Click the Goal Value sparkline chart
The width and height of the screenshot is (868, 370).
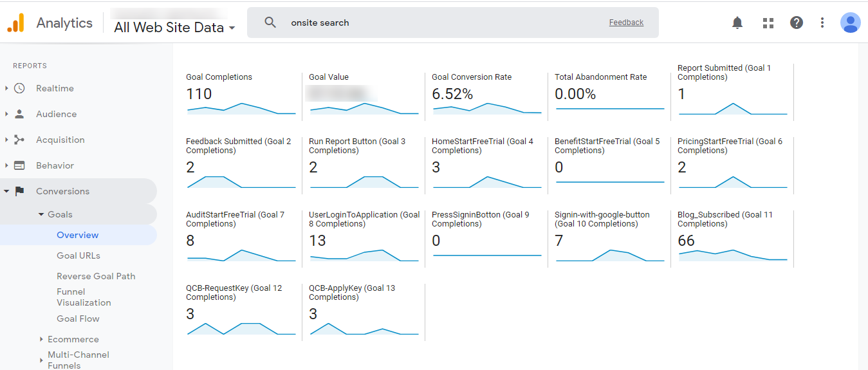[x=364, y=109]
